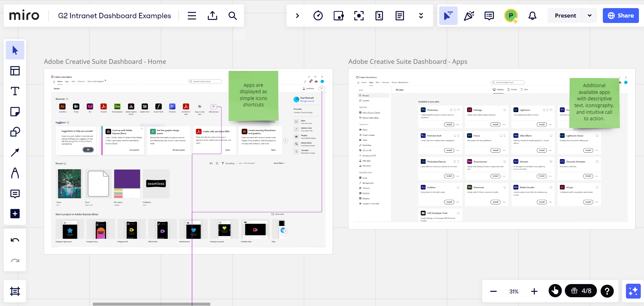Select the pen tool
This screenshot has width=644, height=306.
point(15,173)
